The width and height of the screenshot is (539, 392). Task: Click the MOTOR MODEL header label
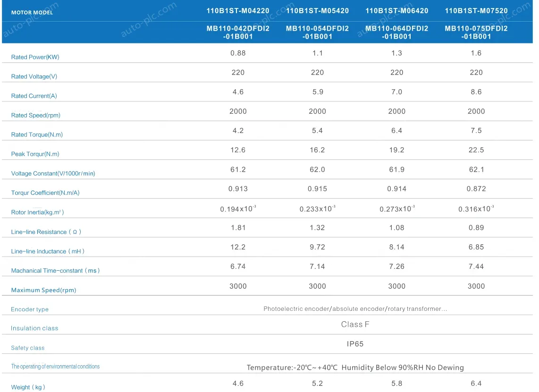32,13
